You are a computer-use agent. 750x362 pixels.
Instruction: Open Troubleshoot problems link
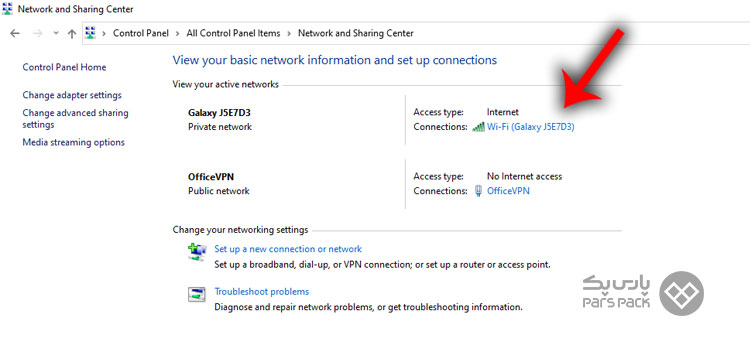pos(262,292)
